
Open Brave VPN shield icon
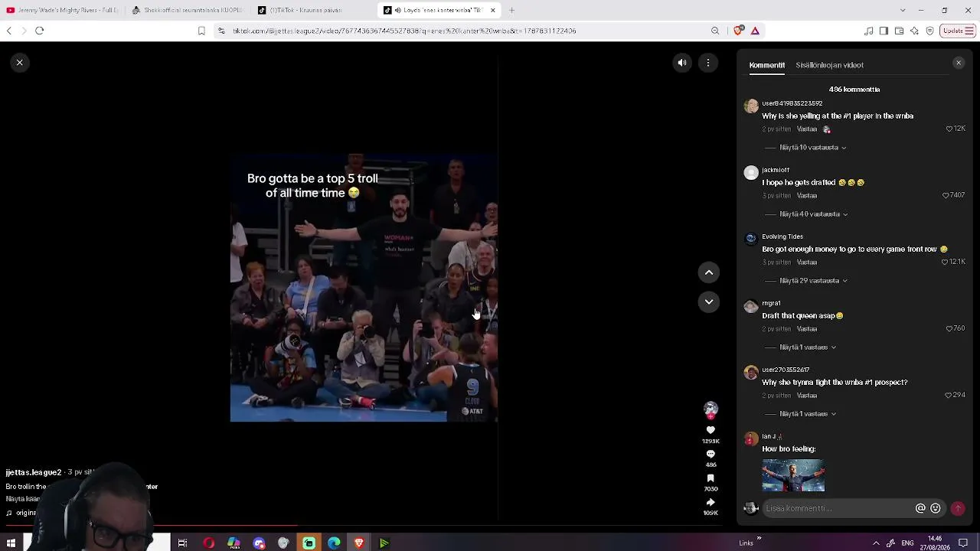(929, 31)
